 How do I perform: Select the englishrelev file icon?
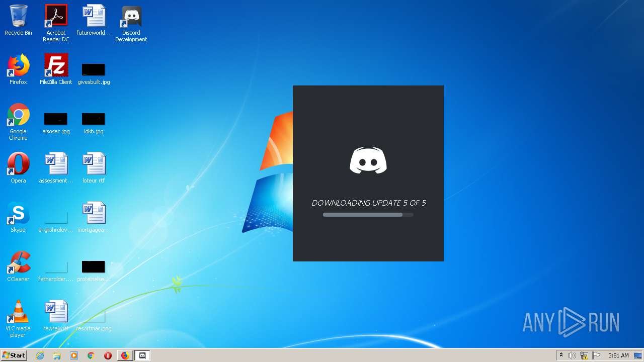tap(56, 222)
